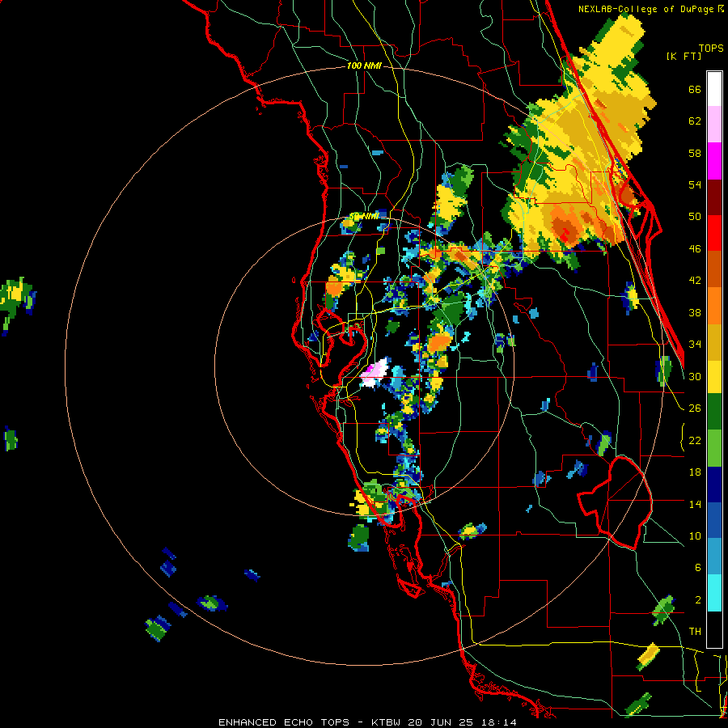Click the "NEXLAB-College of DuPage" credit text
Image resolution: width=728 pixels, height=728 pixels.
(645, 9)
